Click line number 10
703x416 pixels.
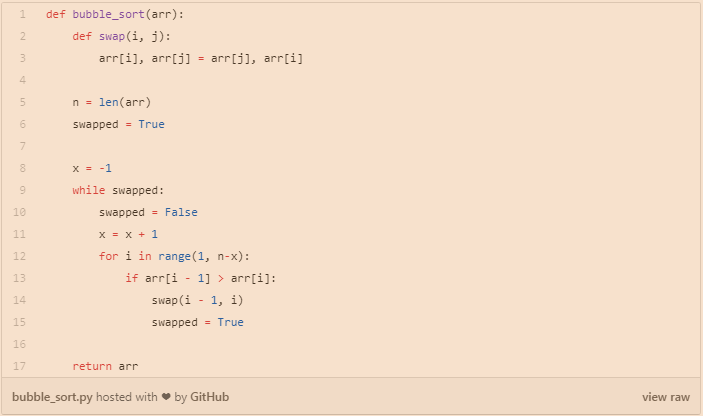20,212
